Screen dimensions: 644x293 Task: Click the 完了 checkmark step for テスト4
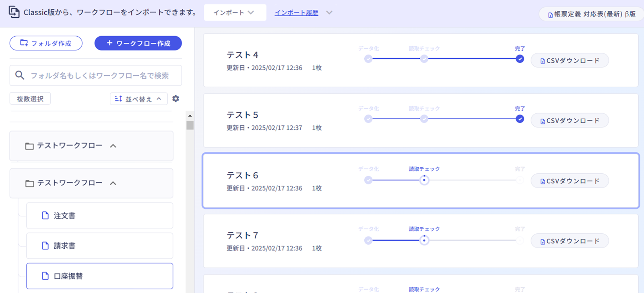click(x=520, y=59)
